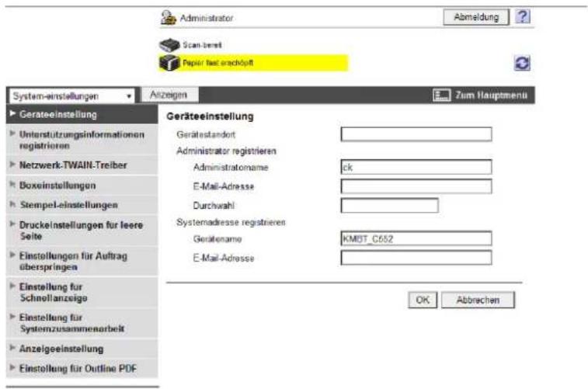Click the scanner status icon
This screenshot has width=588, height=389.
[x=169, y=45]
